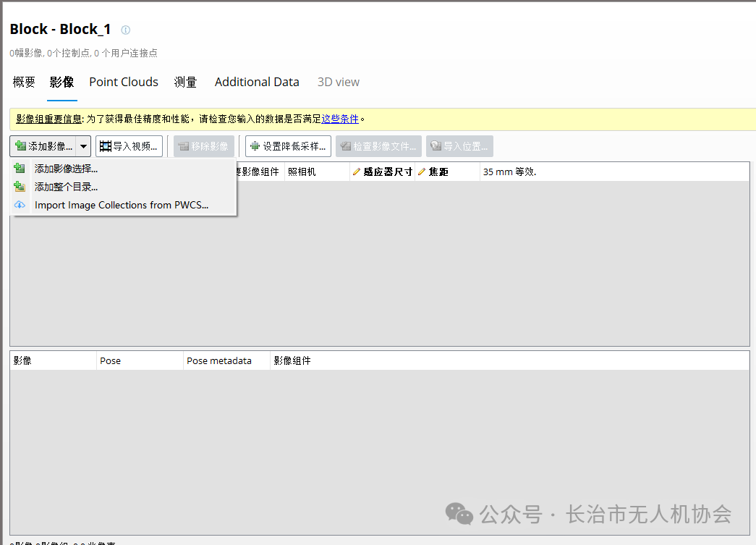Click the 检查影像文件 icon
This screenshot has height=545, width=756.
point(346,146)
